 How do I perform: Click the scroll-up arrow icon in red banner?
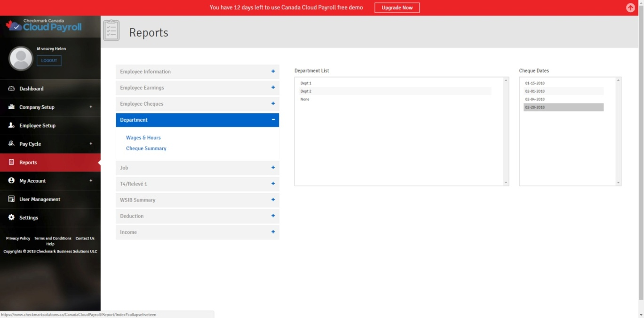630,8
